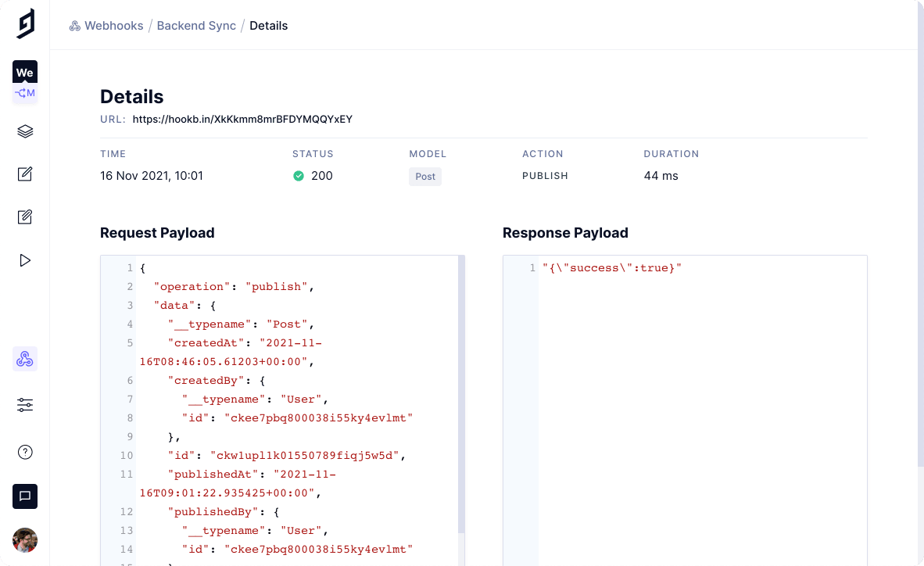This screenshot has width=924, height=566.
Task: Open Project Settings via the sliders icon
Action: click(24, 405)
